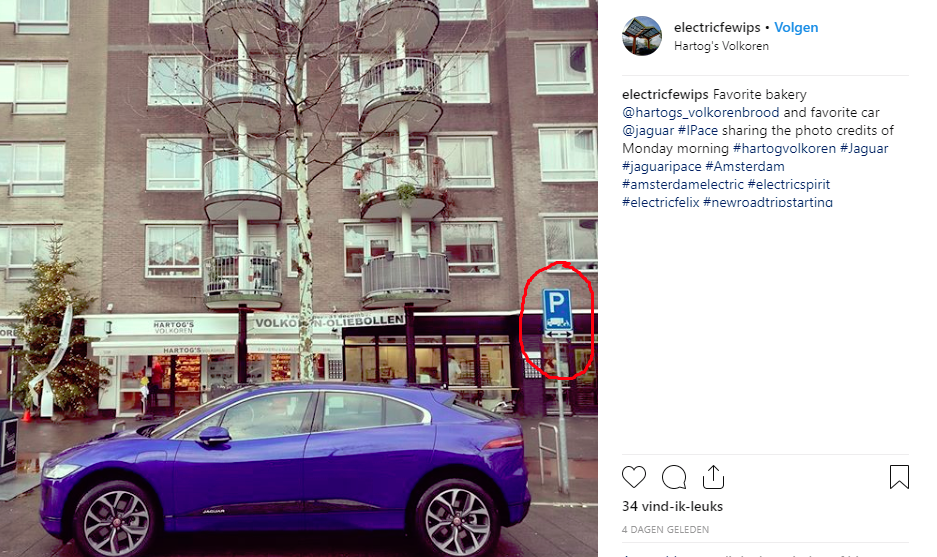Open the #IPace hashtag

coord(698,130)
